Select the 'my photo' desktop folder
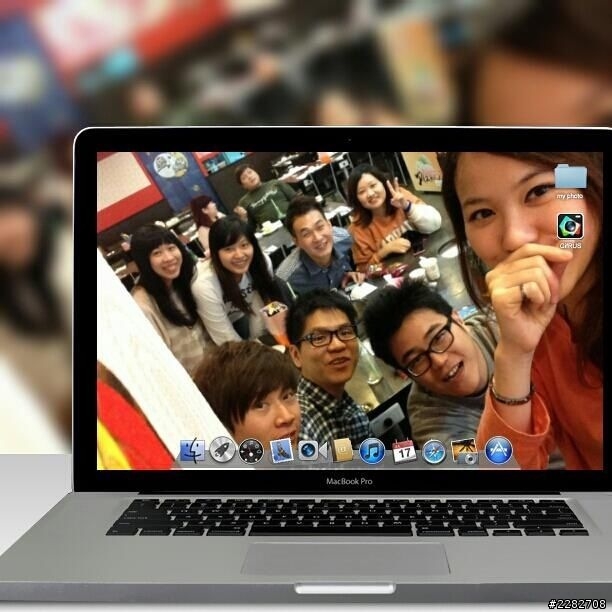This screenshot has height=612, width=612. [x=571, y=176]
